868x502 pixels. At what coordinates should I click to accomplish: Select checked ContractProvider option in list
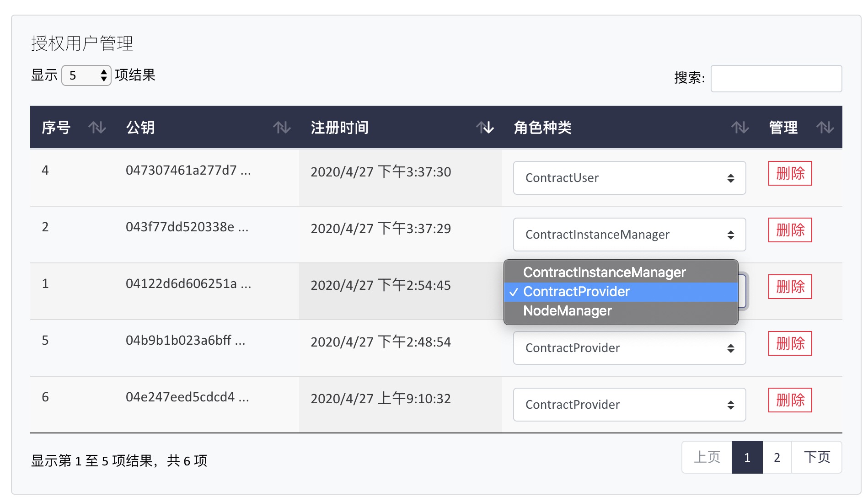pos(576,292)
